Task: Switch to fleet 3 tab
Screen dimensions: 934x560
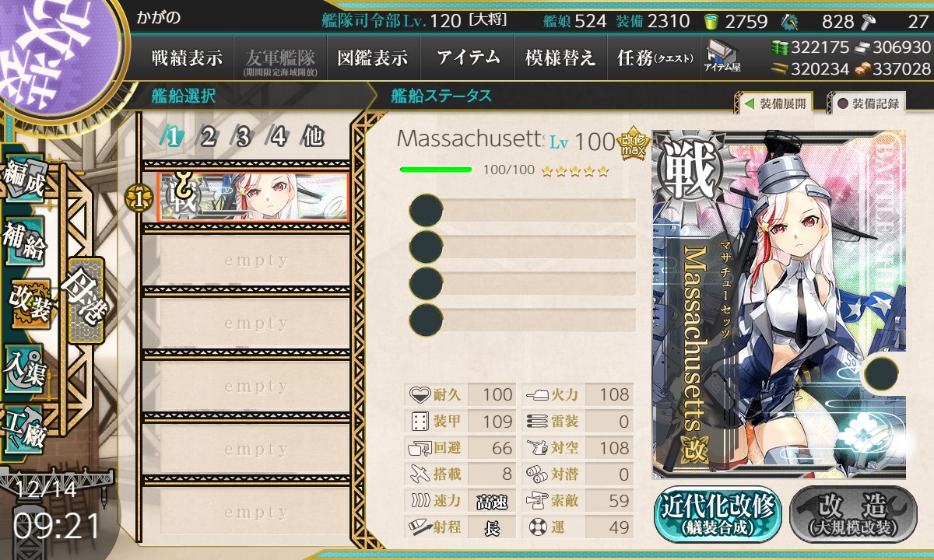Action: pyautogui.click(x=243, y=138)
